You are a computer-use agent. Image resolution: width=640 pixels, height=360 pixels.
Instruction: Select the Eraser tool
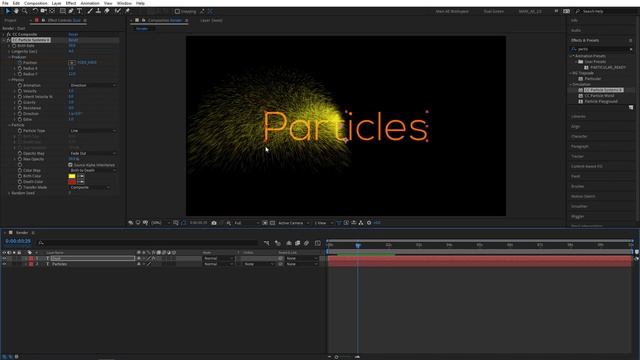[107, 11]
